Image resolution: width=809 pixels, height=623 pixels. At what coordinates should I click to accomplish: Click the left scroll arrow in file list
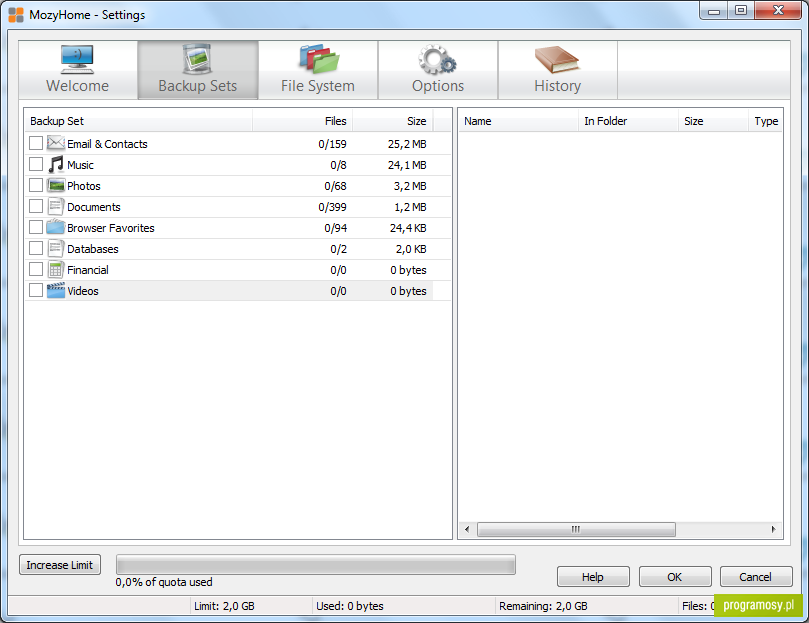click(x=467, y=529)
